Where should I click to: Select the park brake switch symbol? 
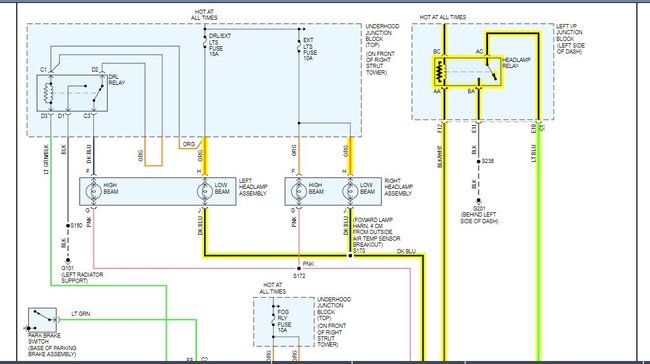point(42,320)
